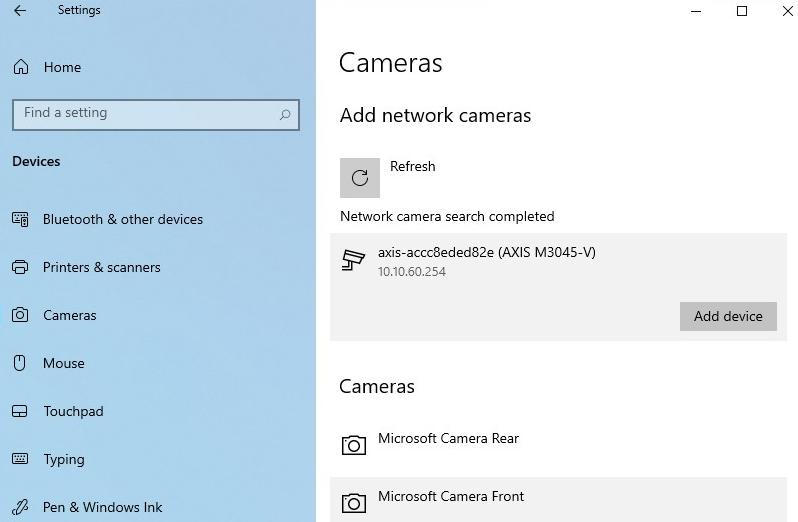Screen dimensions: 798x522
Task: Click the Typing keyboard icon
Action: pyautogui.click(x=20, y=459)
